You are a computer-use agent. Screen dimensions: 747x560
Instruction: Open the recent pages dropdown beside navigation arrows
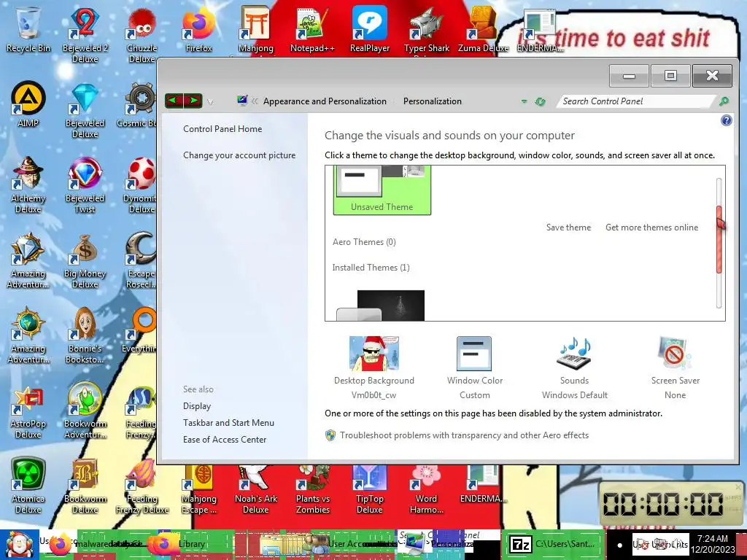pyautogui.click(x=210, y=101)
